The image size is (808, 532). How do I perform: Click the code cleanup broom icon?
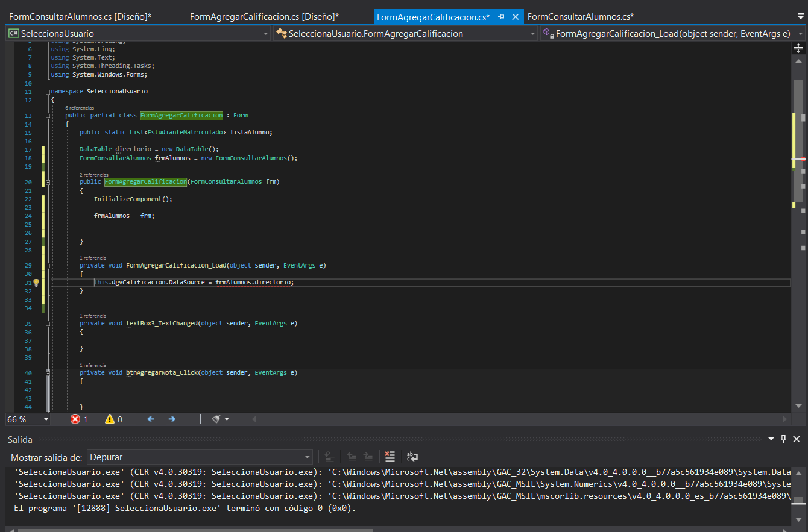click(216, 419)
